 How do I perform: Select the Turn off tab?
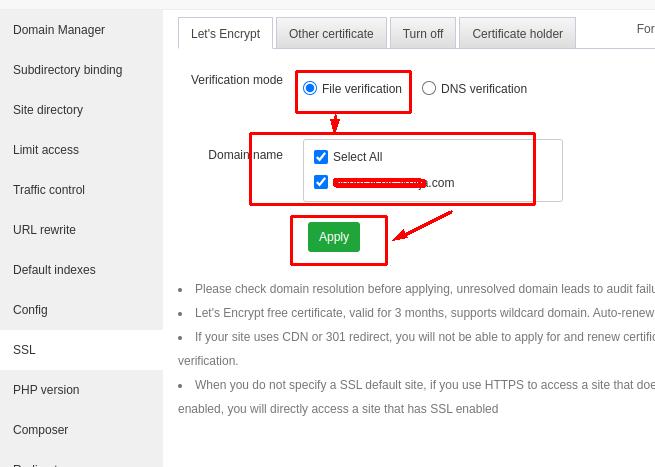point(423,33)
